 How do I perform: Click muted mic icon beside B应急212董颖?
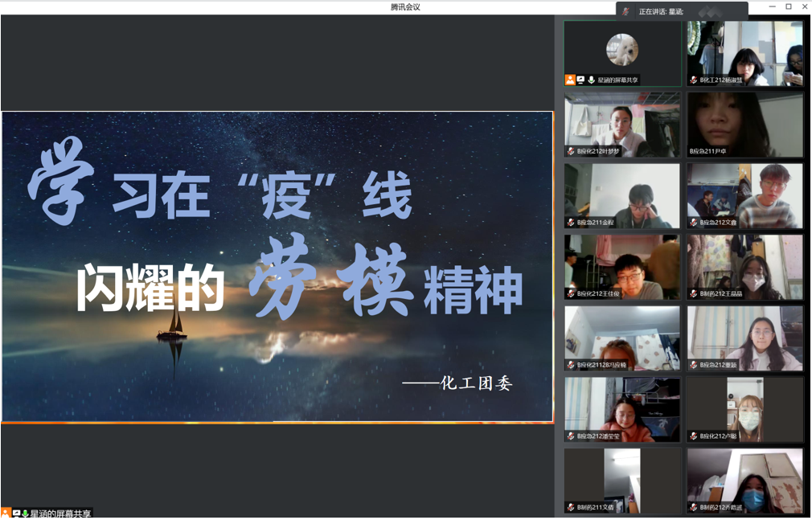tap(693, 365)
